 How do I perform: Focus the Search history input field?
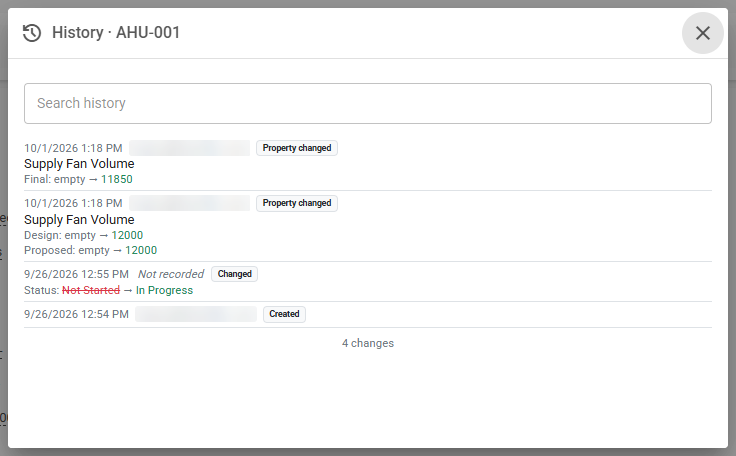tap(368, 103)
